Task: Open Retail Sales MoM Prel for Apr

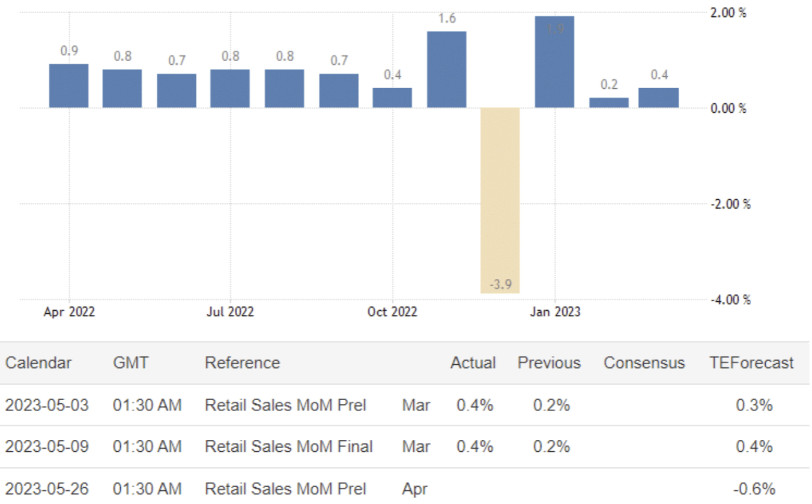Action: click(285, 489)
